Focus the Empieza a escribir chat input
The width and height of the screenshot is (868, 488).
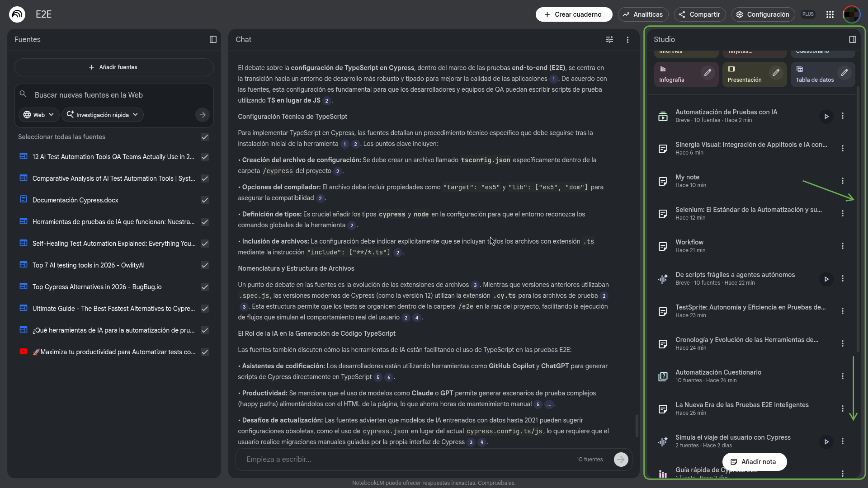[x=407, y=460]
